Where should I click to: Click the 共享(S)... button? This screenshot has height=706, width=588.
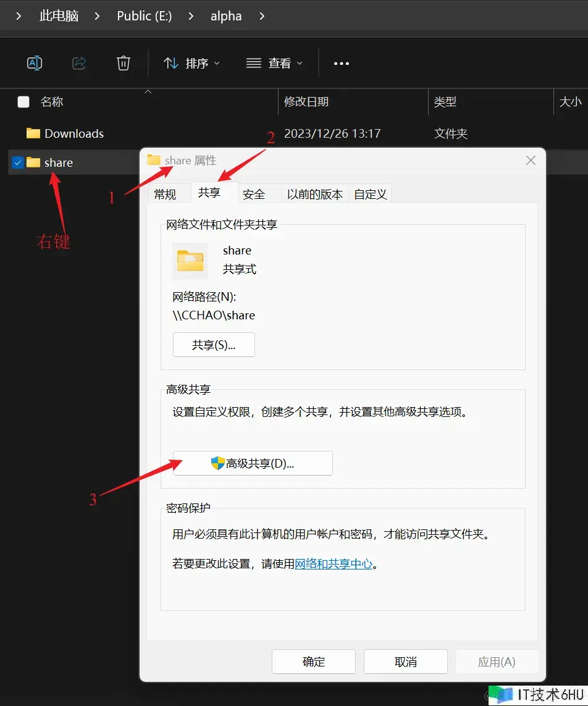(x=214, y=345)
